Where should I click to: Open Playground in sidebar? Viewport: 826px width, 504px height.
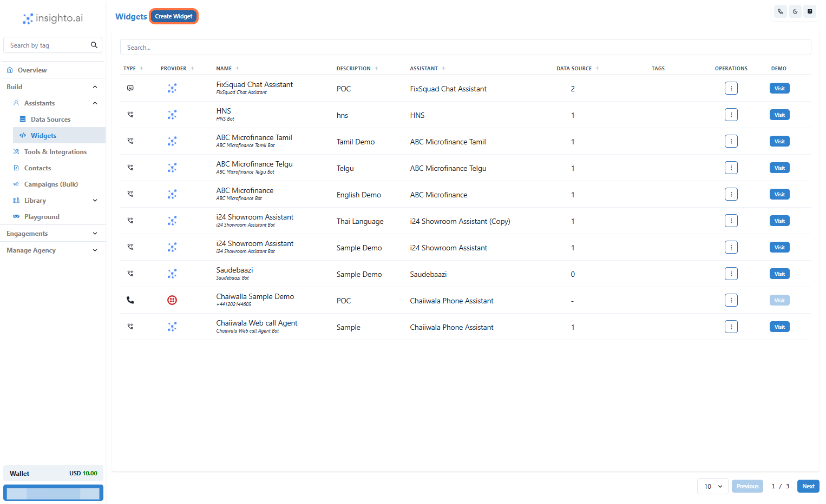click(x=42, y=217)
